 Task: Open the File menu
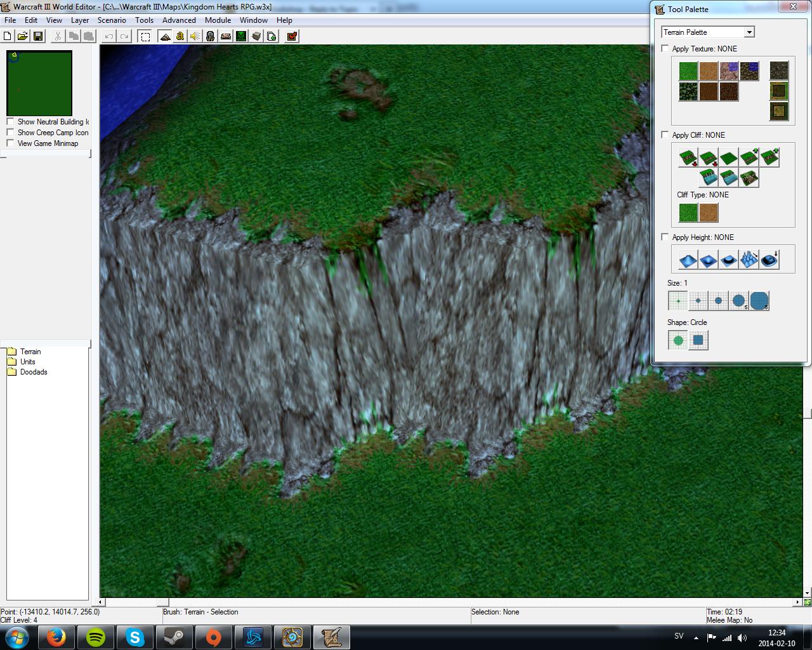coord(10,20)
